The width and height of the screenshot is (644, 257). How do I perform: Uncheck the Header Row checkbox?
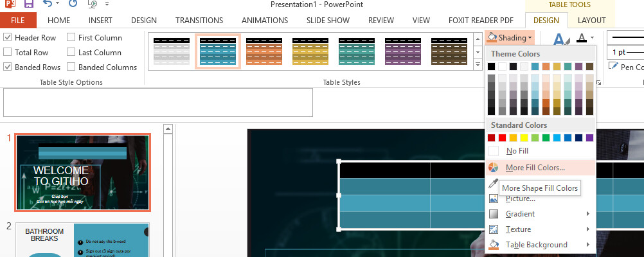pyautogui.click(x=8, y=38)
